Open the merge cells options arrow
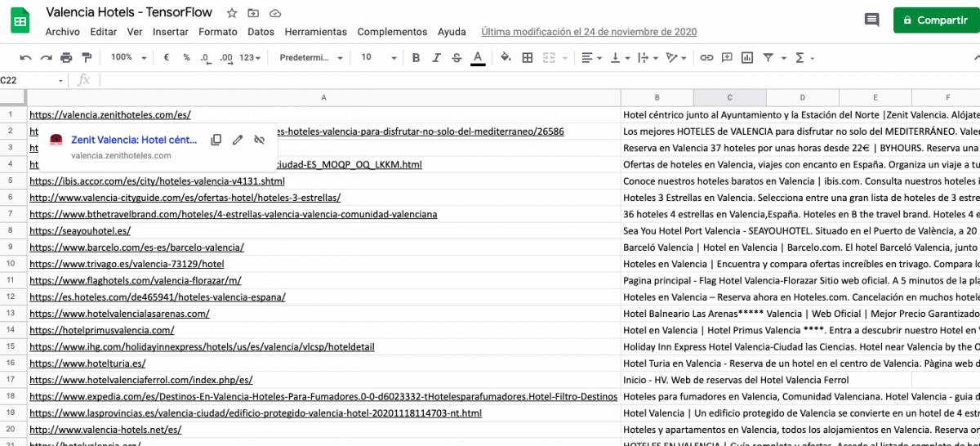This screenshot has width=980, height=446. point(564,58)
